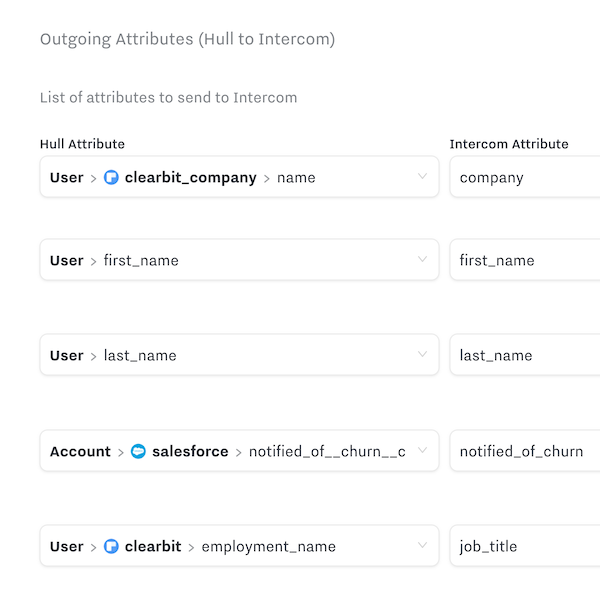Click the Hull Attribute column label
Screen dimensions: 600x600
click(82, 144)
